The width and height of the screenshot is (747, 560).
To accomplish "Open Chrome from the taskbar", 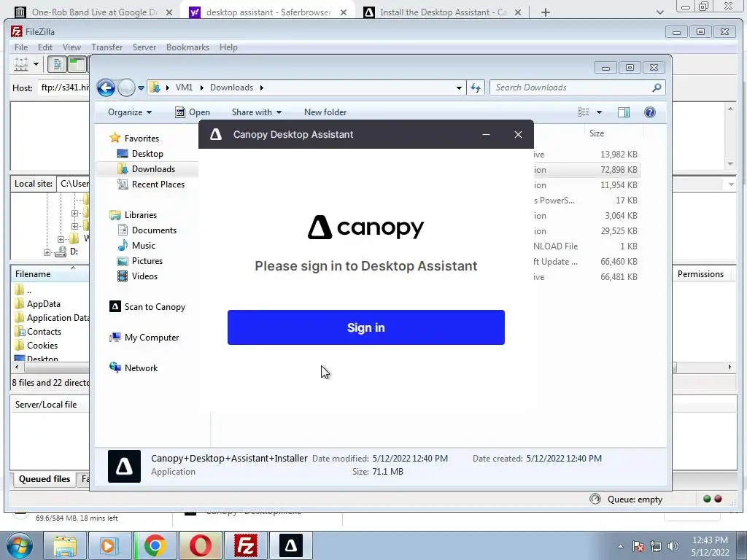I will point(155,545).
